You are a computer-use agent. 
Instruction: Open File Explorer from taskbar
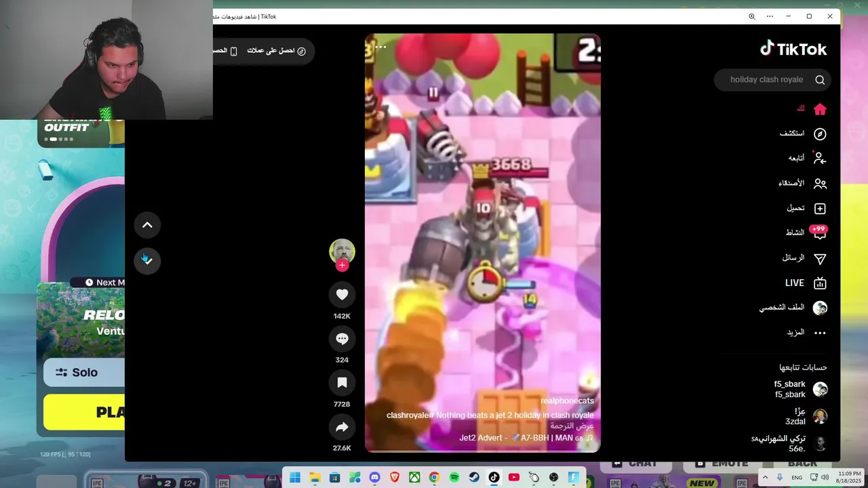(x=315, y=477)
